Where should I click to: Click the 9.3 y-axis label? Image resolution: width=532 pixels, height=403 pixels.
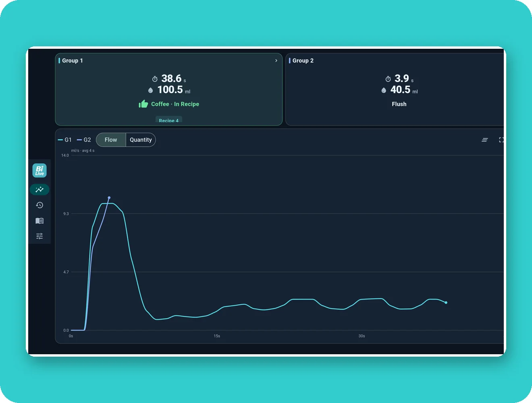(x=66, y=214)
